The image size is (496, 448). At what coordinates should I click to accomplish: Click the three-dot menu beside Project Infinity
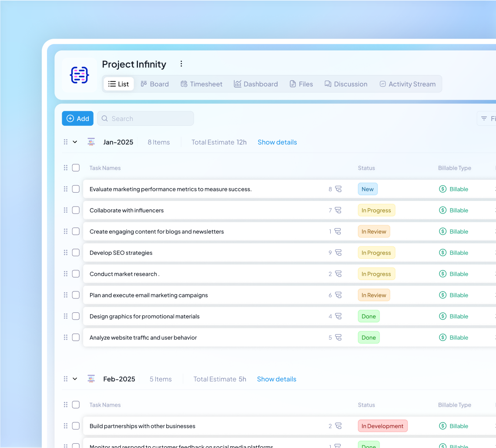[181, 64]
